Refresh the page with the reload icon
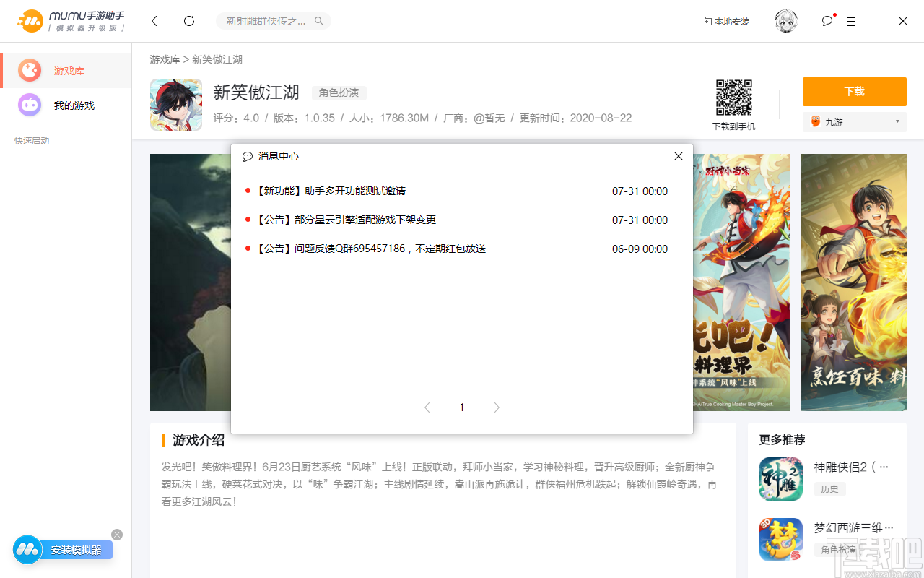Image resolution: width=924 pixels, height=578 pixels. pyautogui.click(x=188, y=21)
